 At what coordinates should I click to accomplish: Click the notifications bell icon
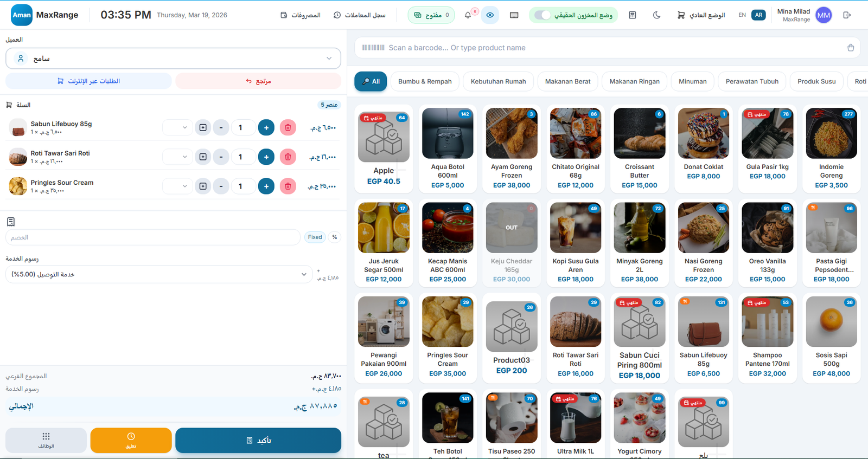(x=468, y=15)
